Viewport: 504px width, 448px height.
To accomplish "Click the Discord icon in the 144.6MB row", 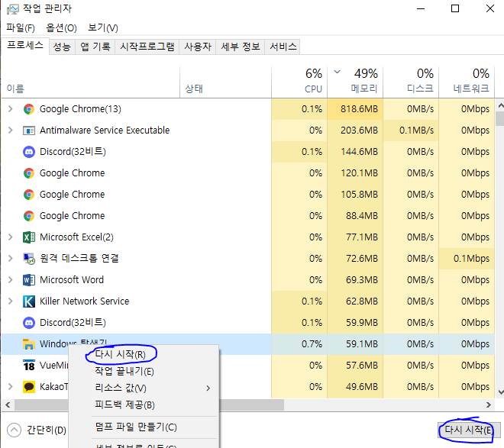I will pos(29,152).
